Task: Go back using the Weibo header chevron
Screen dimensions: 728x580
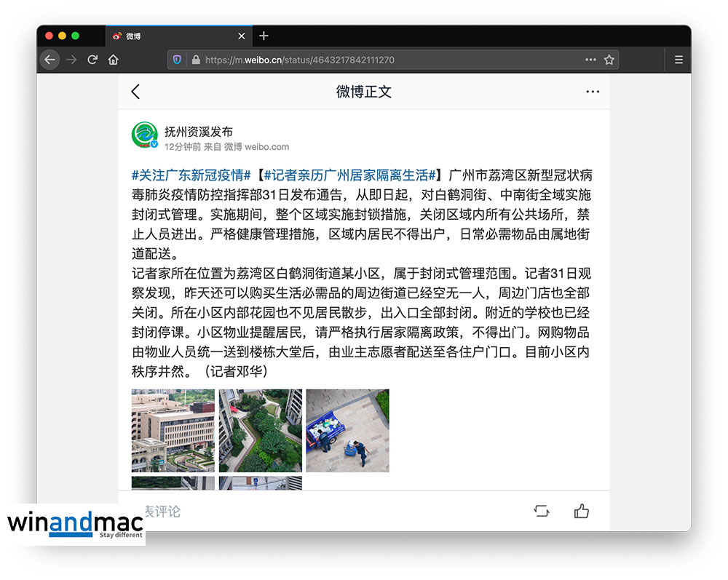Action: [135, 92]
